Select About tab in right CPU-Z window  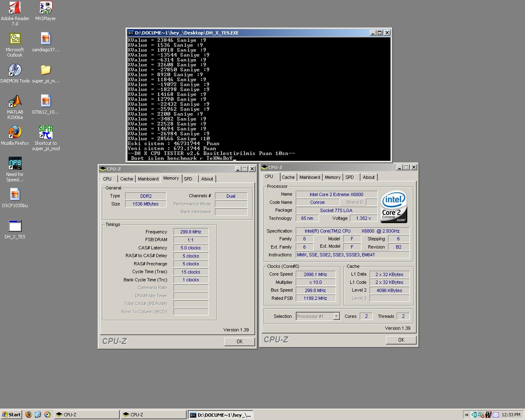coord(369,177)
